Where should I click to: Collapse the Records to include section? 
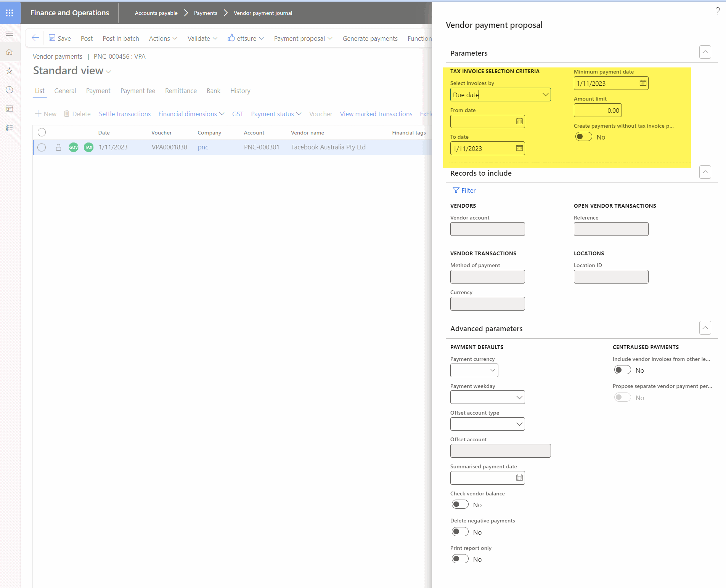[x=705, y=172]
